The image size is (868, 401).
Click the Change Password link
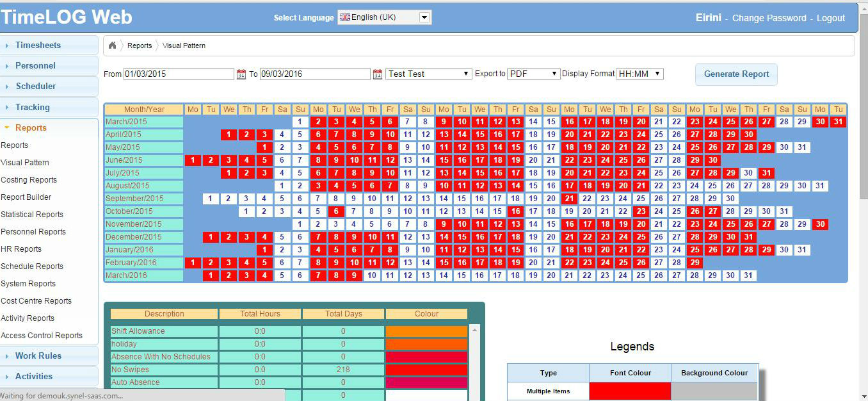pos(769,18)
